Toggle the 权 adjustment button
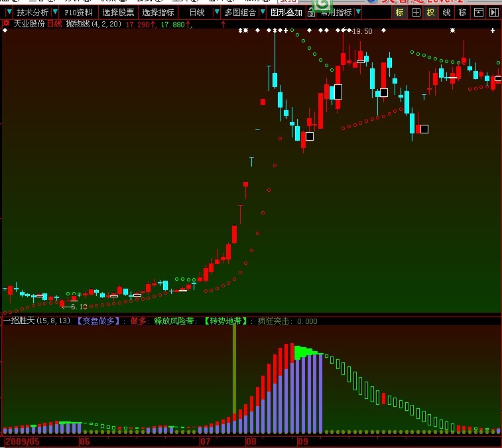The image size is (502, 448). click(430, 13)
